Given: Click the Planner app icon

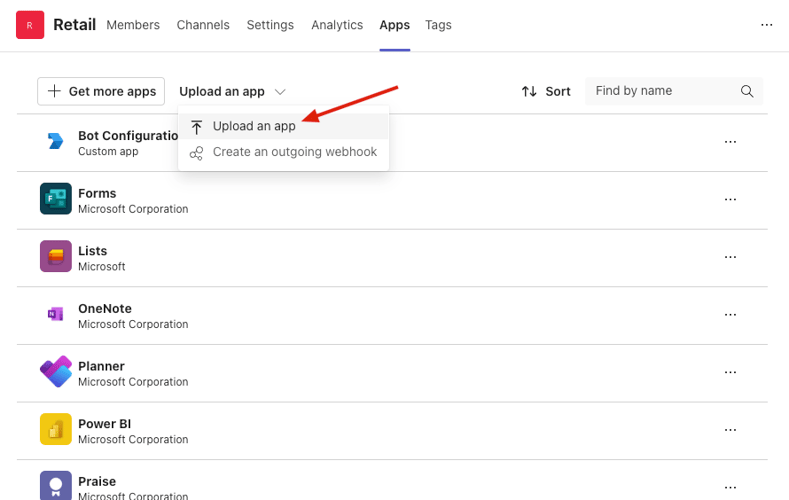Looking at the screenshot, I should pos(55,372).
